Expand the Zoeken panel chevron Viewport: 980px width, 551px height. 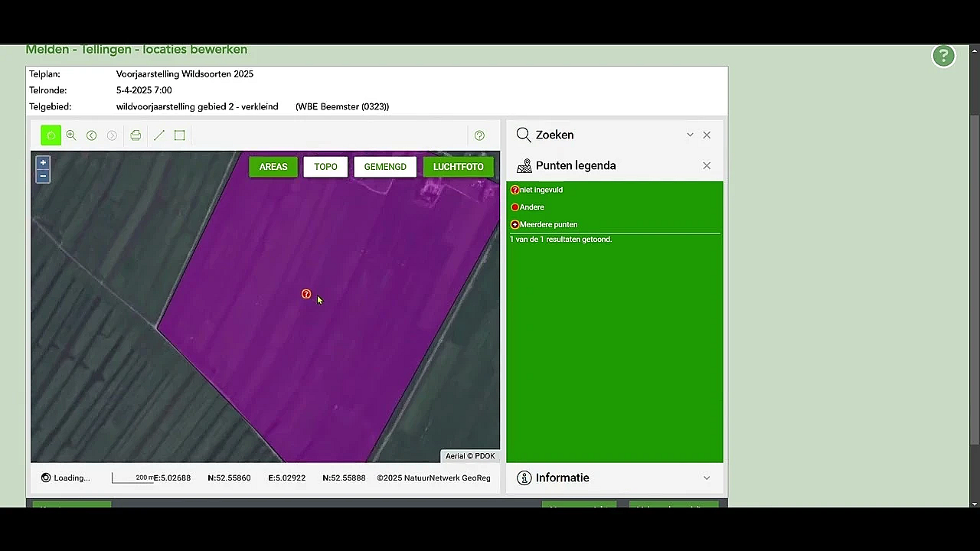point(690,135)
